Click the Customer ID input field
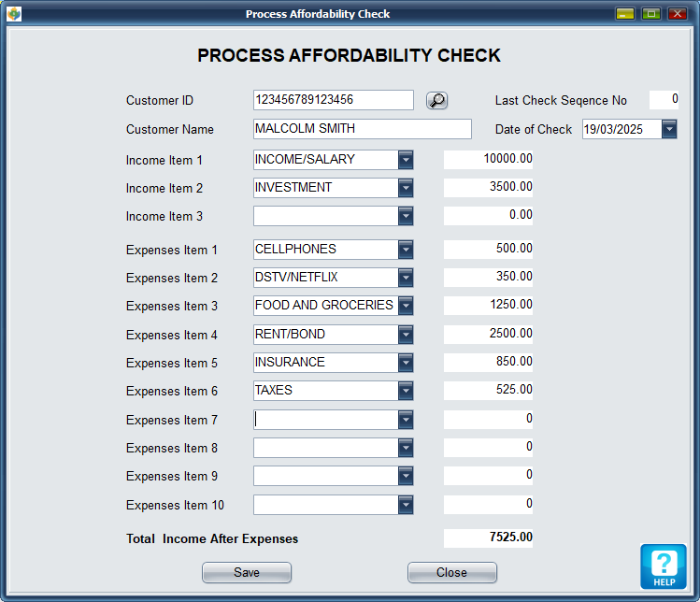700x602 pixels. point(333,100)
